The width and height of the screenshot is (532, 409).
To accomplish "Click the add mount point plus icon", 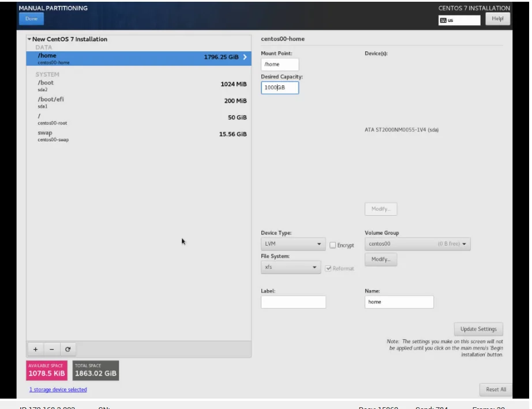I will pyautogui.click(x=35, y=349).
